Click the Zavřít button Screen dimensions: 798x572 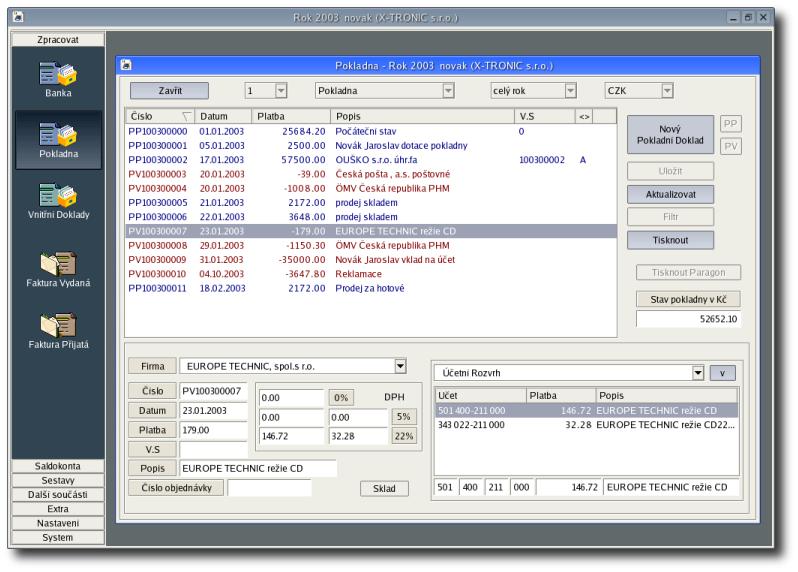pos(169,91)
